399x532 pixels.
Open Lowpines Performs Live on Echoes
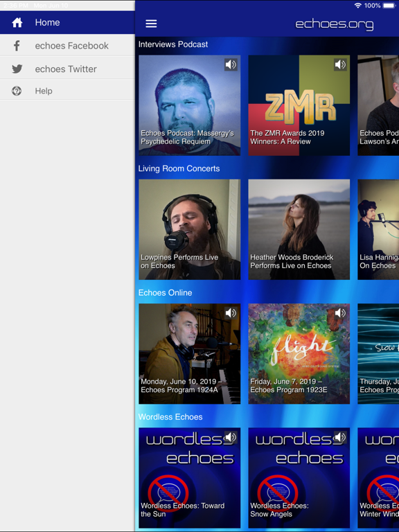(x=190, y=229)
